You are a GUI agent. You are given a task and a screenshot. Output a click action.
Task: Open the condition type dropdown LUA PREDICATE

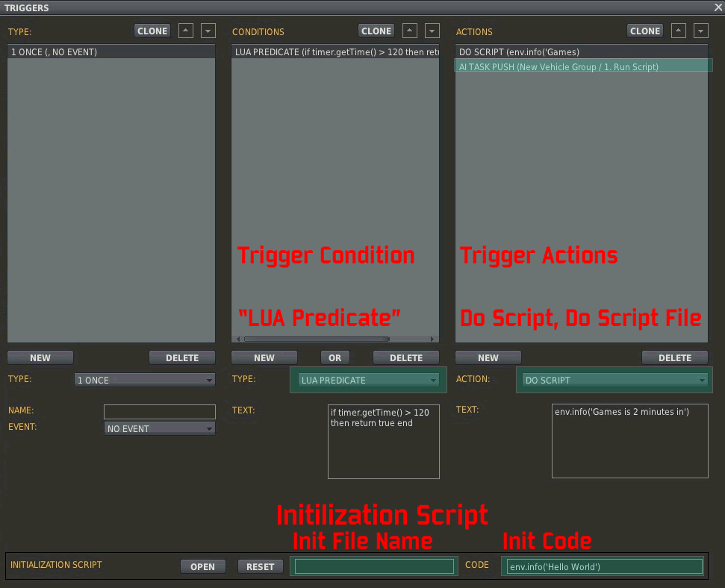pos(369,380)
